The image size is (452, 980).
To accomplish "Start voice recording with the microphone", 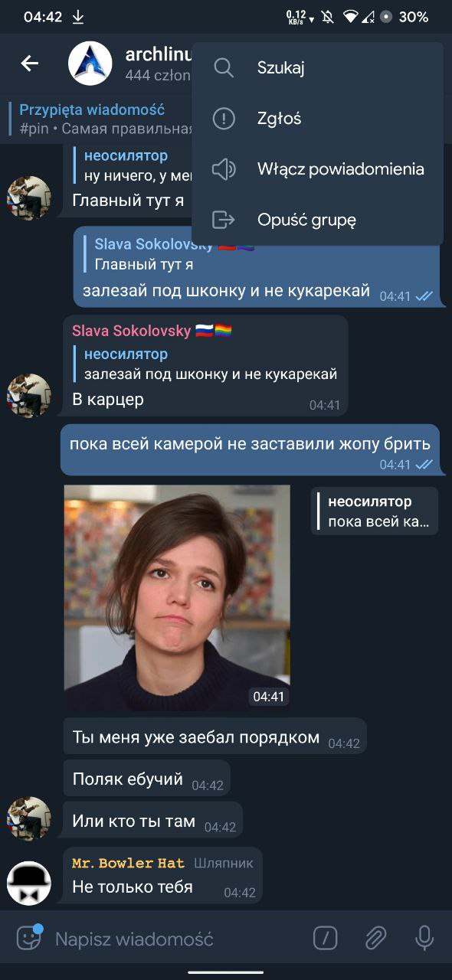I will [x=424, y=938].
